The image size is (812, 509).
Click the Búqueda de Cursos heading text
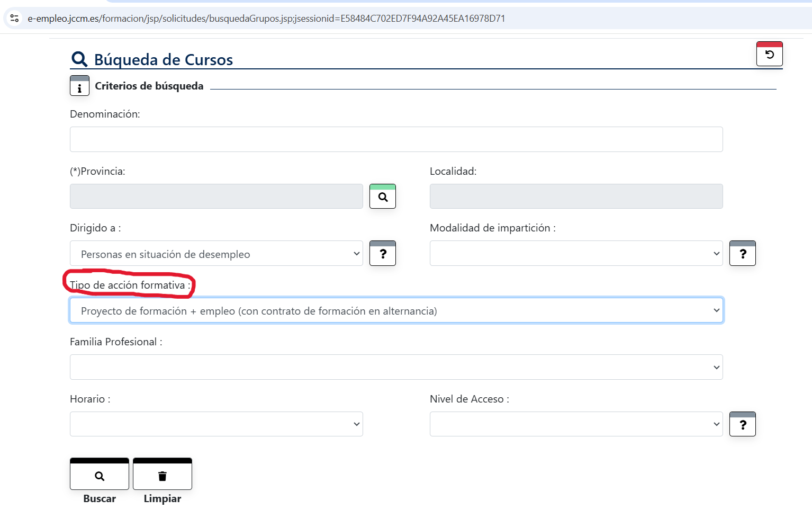[x=164, y=60]
